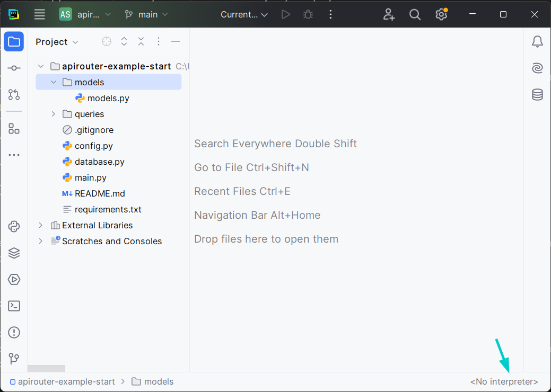
Task: Open the Commit tool window
Action: click(14, 68)
